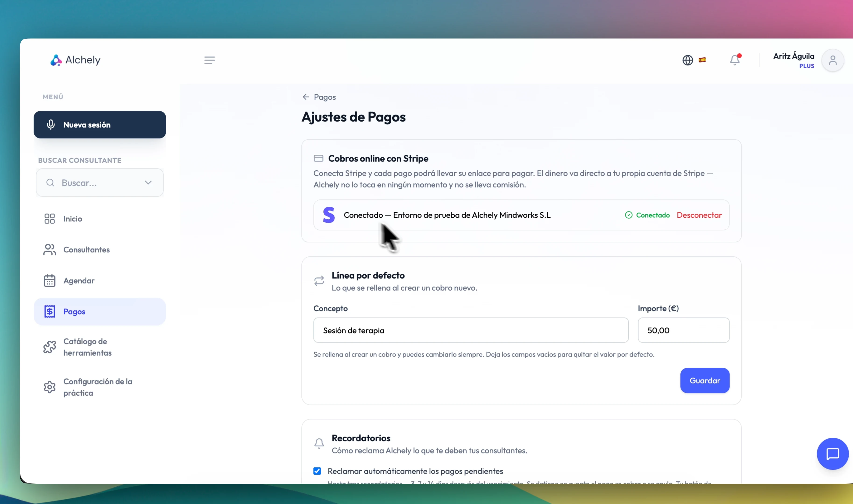Open Inicio in the sidebar menu
853x504 pixels.
click(99, 219)
